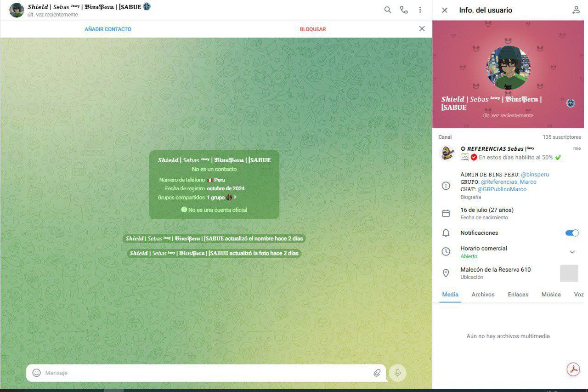Viewport: 588px width, 392px height.
Task: Expand the Horario comercial hours
Action: 572,252
